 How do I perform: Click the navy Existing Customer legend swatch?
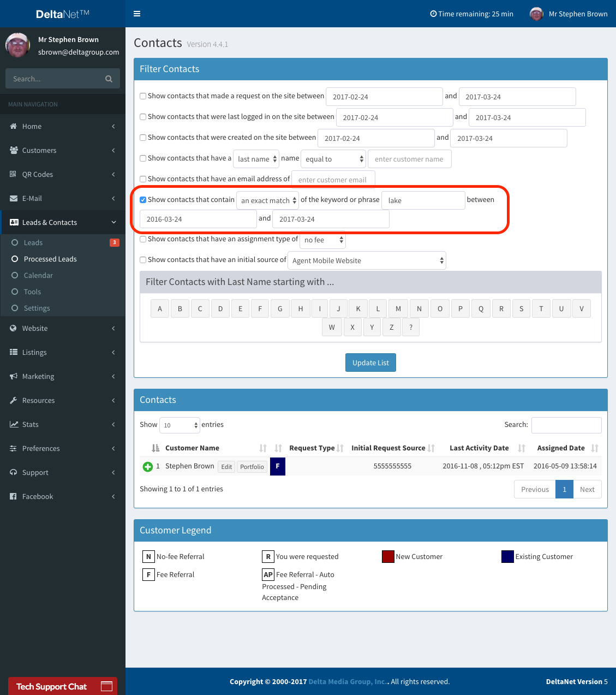(x=507, y=557)
